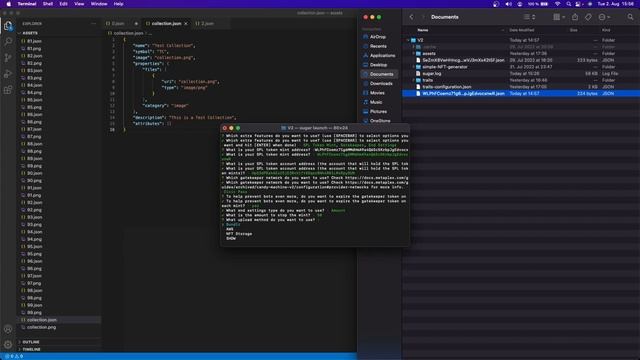This screenshot has width=640, height=360.
Task: Select the NFT Storage upload method in Terminal
Action: click(239, 234)
